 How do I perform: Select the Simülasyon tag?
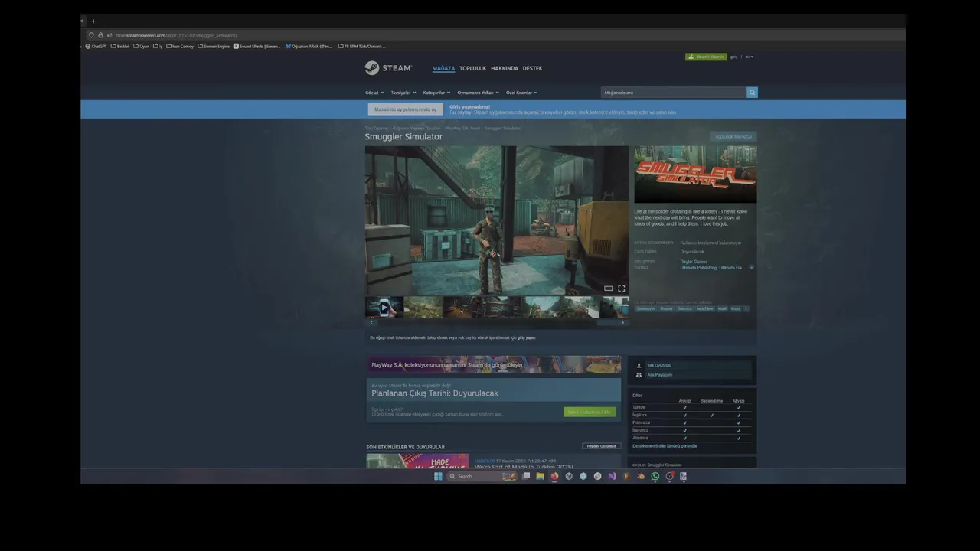click(x=646, y=309)
